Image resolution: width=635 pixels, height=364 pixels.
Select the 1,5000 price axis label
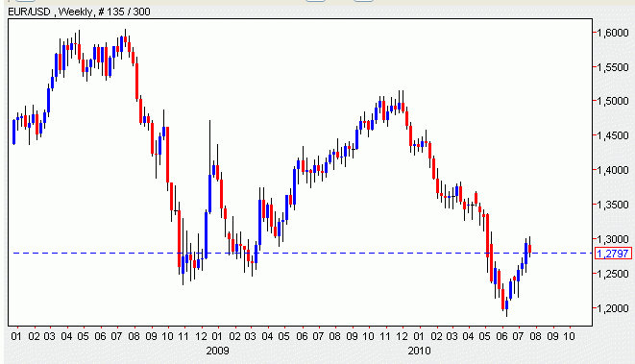coord(613,101)
